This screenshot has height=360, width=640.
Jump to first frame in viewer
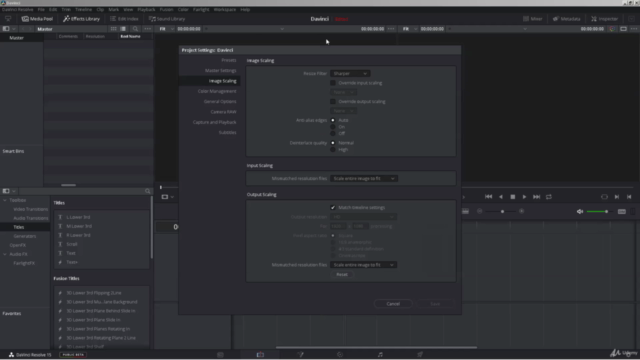coord(489,197)
